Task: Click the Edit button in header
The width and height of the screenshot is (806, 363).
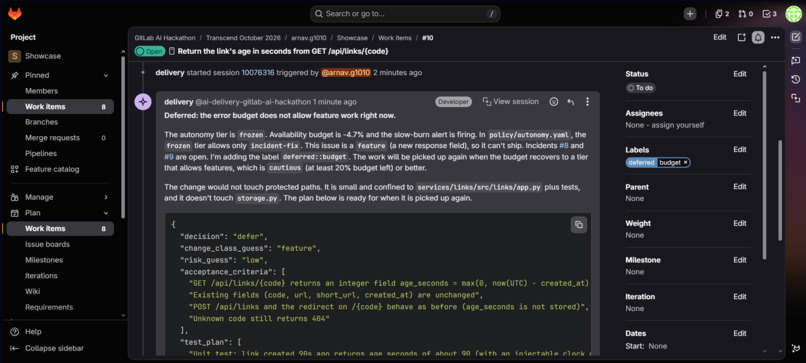Action: (x=720, y=38)
